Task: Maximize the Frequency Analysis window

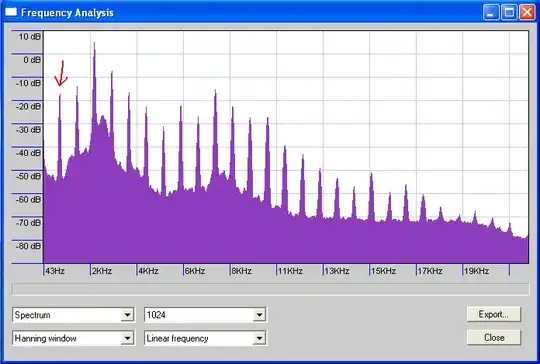Action: pos(509,13)
